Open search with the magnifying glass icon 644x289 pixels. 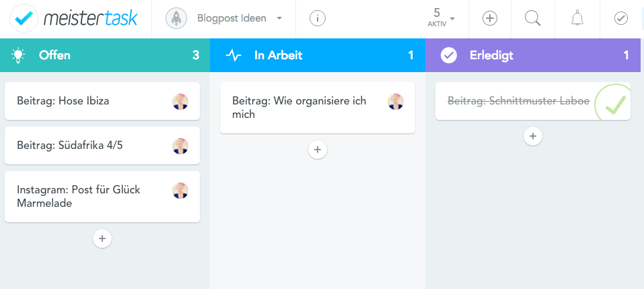[533, 18]
